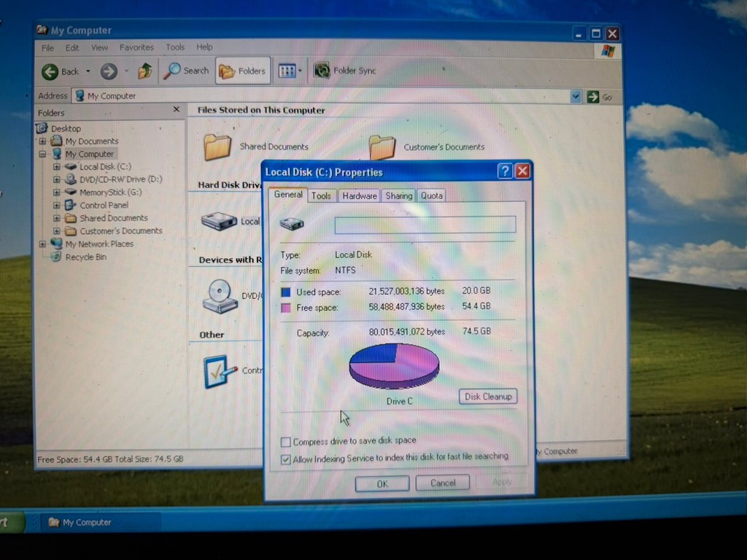Click the Start button

[x=12, y=522]
